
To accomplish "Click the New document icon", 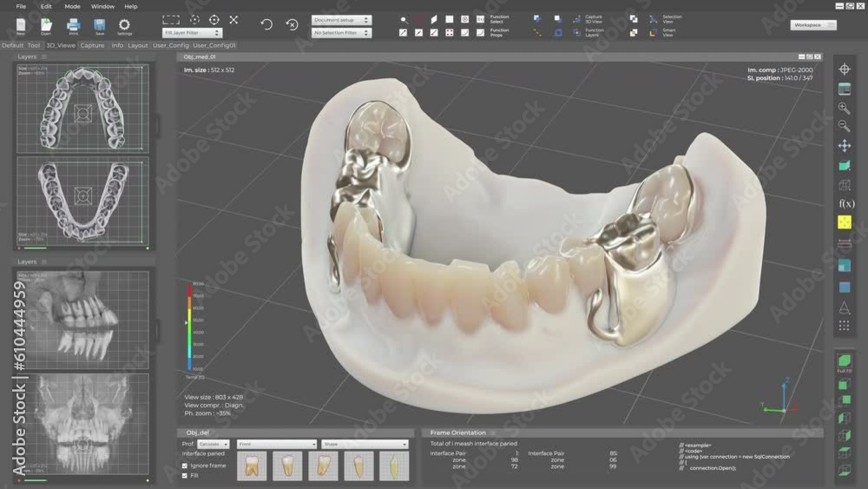I will [21, 24].
